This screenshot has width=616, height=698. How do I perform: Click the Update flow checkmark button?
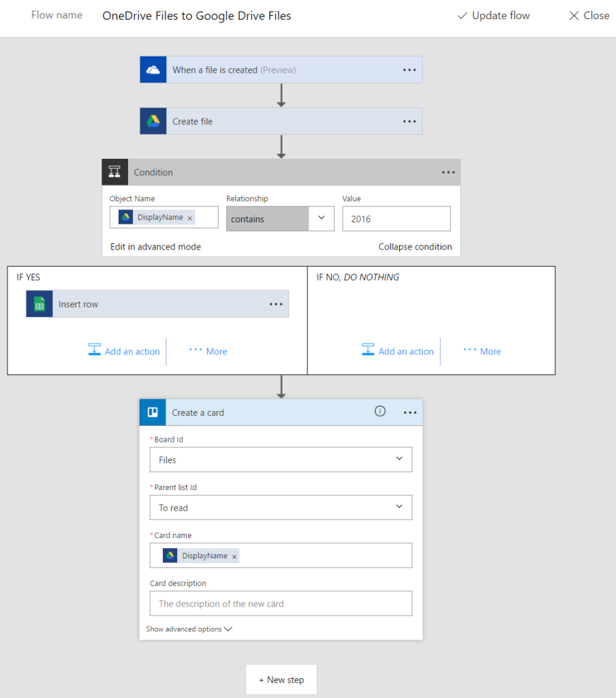tap(494, 16)
